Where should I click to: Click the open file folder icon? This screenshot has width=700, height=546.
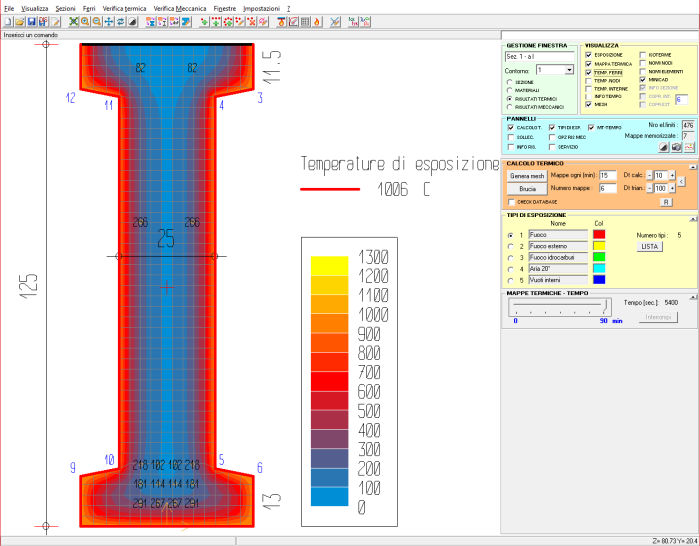click(20, 21)
